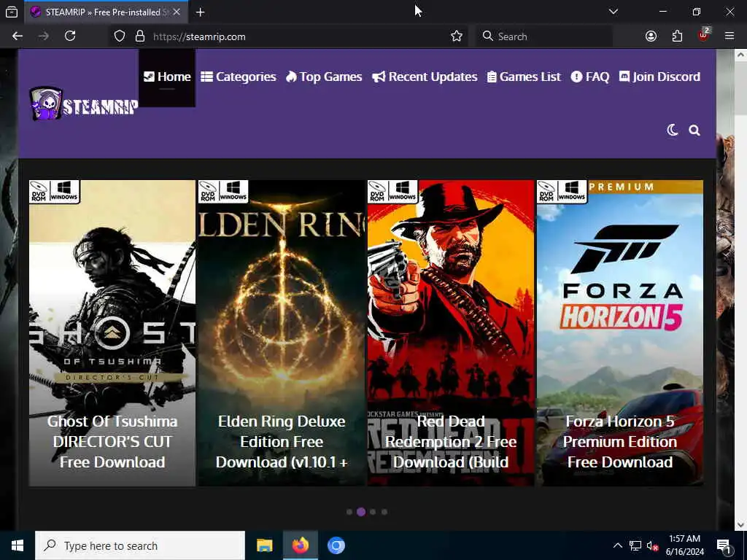Viewport: 747px width, 560px height.
Task: Click Red Dead Redemption 2 Free Download title
Action: pos(451,441)
